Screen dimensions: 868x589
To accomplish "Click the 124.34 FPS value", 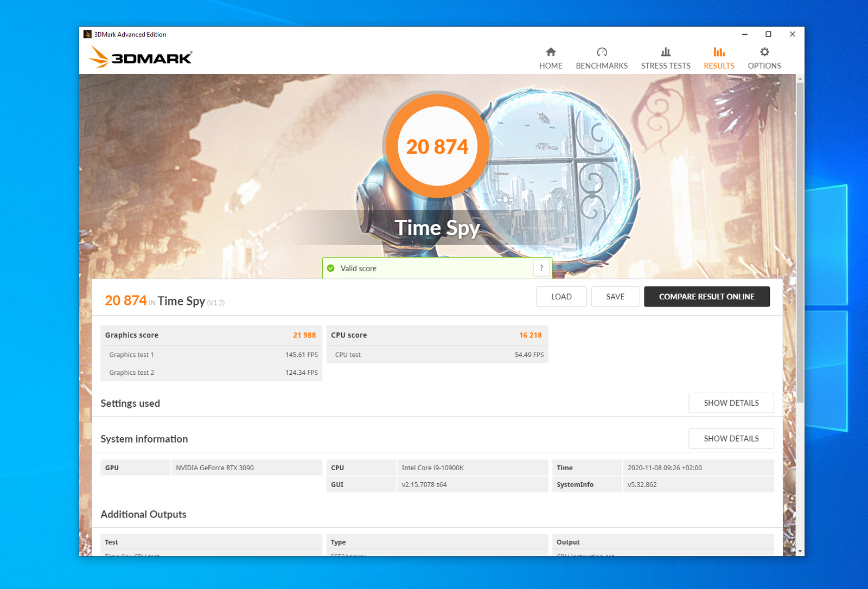I will pyautogui.click(x=302, y=373).
